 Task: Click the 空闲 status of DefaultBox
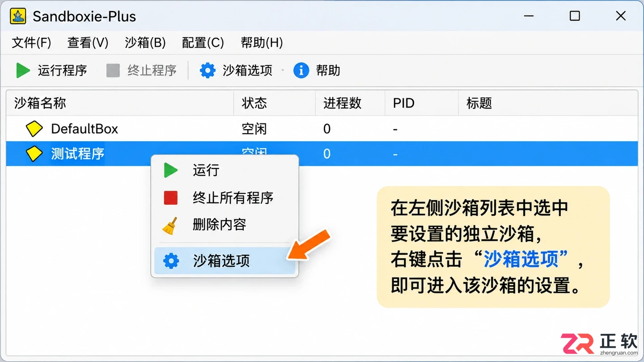(x=254, y=129)
